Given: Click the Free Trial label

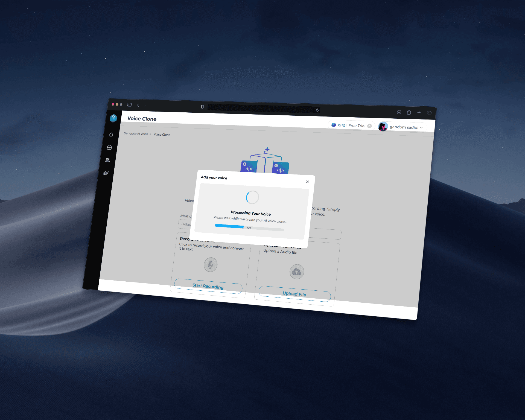Looking at the screenshot, I should pos(357,126).
